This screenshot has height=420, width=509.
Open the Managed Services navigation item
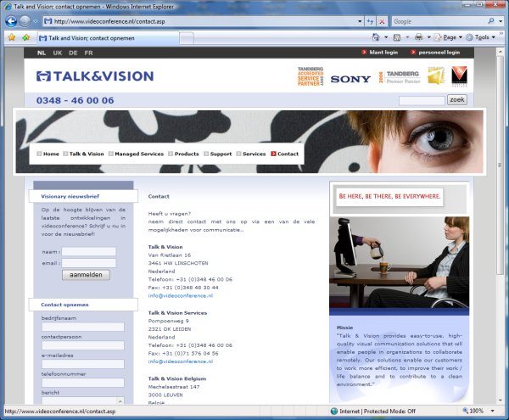(136, 154)
